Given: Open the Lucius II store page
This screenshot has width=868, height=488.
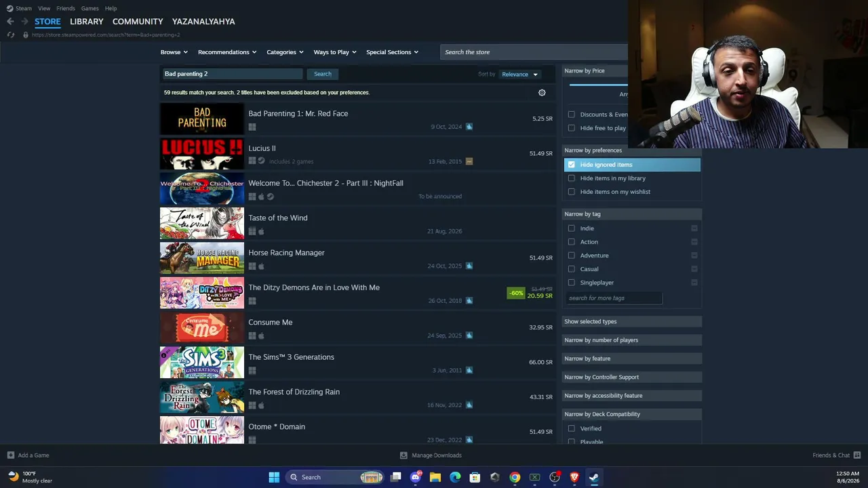Looking at the screenshot, I should pos(357,153).
